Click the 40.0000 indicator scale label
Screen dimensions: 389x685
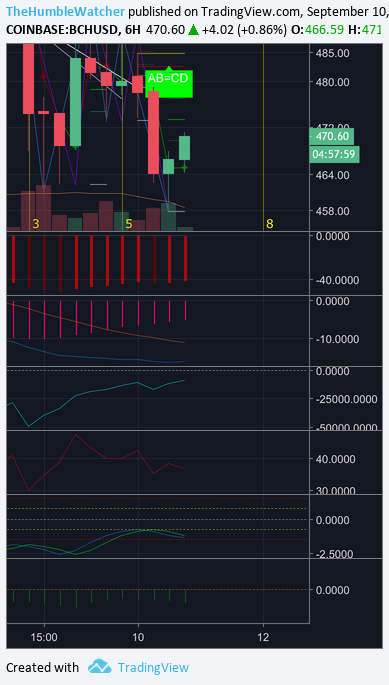click(337, 459)
